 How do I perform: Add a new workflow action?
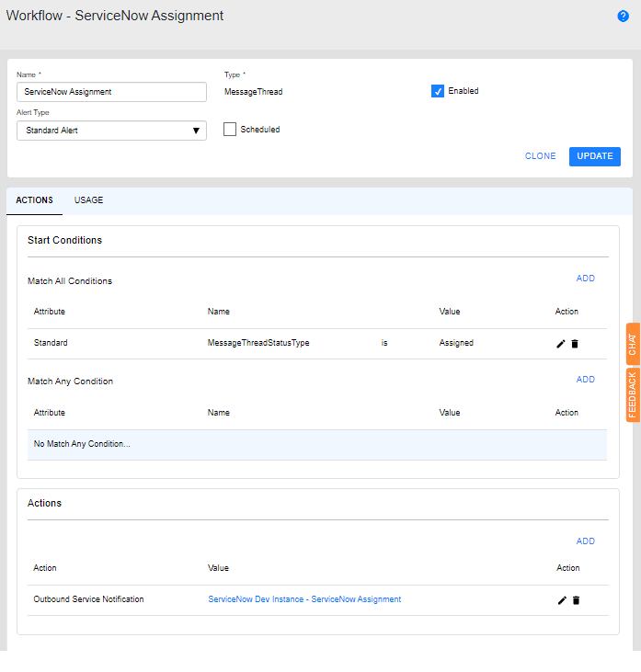coord(585,541)
